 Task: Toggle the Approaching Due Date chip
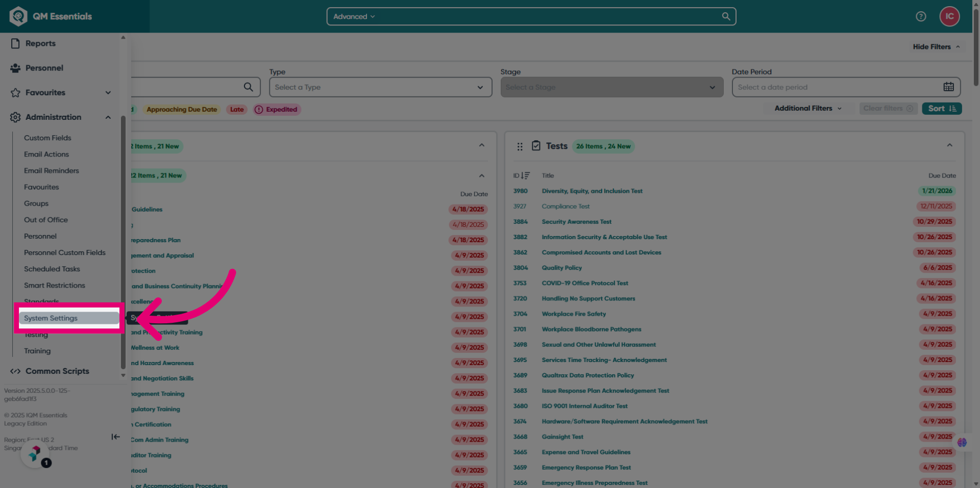(x=182, y=109)
